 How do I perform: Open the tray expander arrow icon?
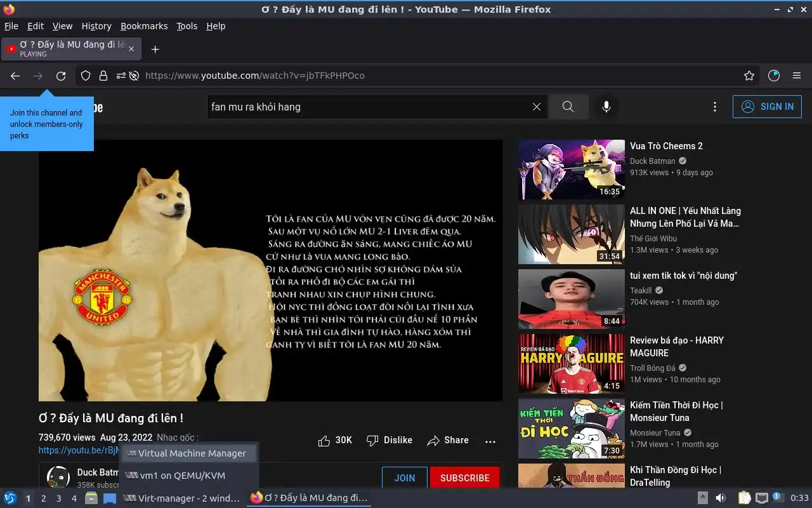(702, 498)
